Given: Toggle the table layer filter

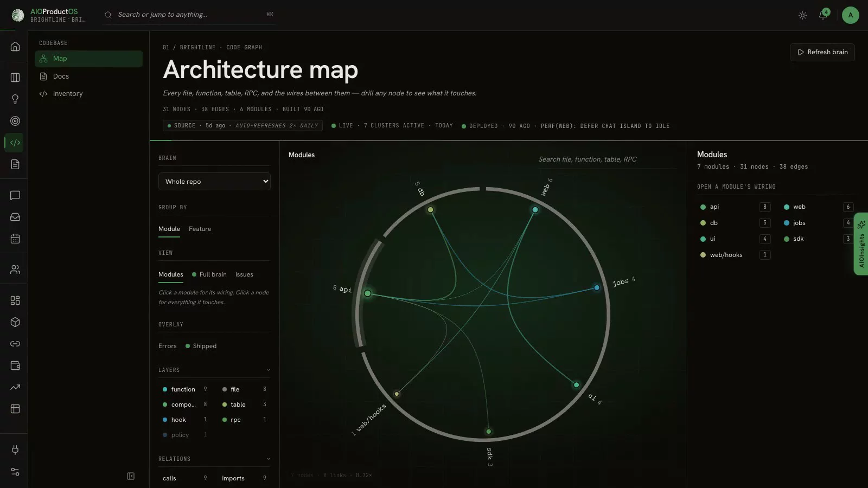Looking at the screenshot, I should pos(244,404).
